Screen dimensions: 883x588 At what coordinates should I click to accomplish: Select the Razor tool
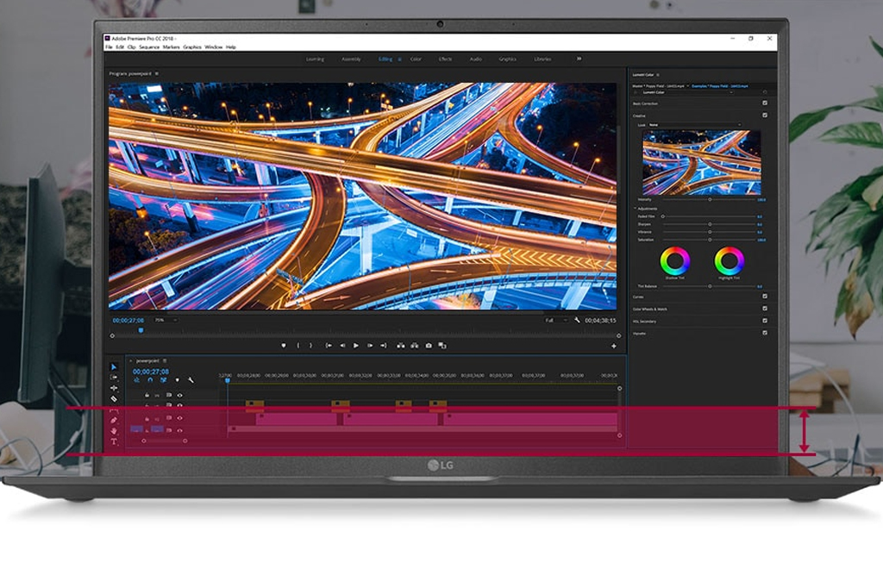tap(114, 399)
